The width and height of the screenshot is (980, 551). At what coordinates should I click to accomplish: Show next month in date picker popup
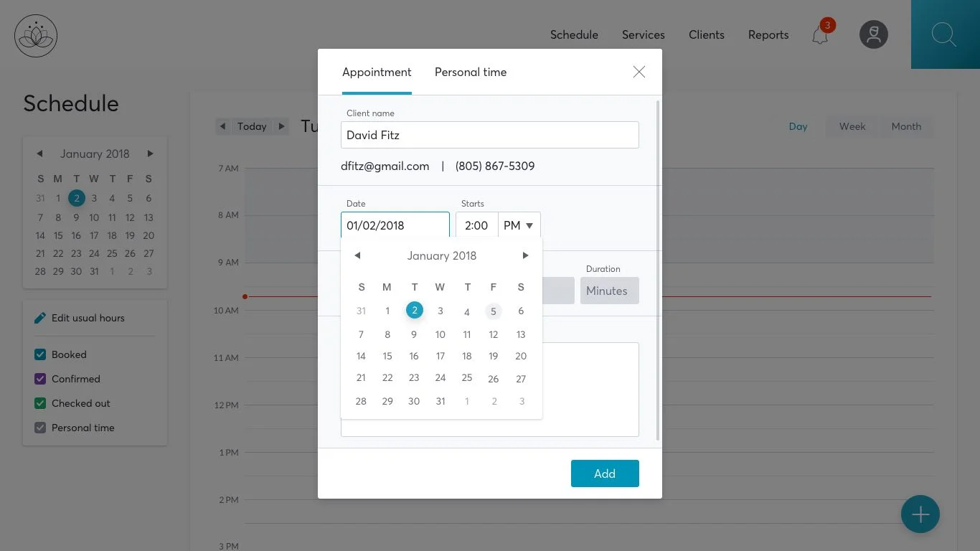click(525, 255)
